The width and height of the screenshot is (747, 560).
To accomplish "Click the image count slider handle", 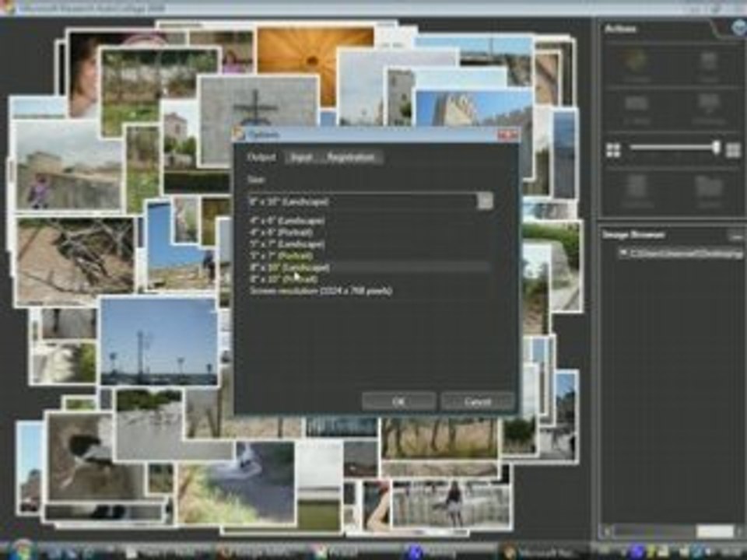I will point(716,148).
